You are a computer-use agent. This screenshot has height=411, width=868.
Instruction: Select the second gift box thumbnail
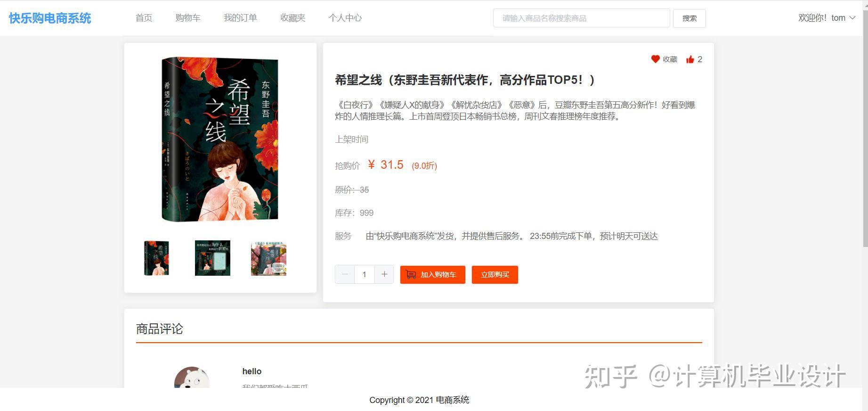point(212,258)
